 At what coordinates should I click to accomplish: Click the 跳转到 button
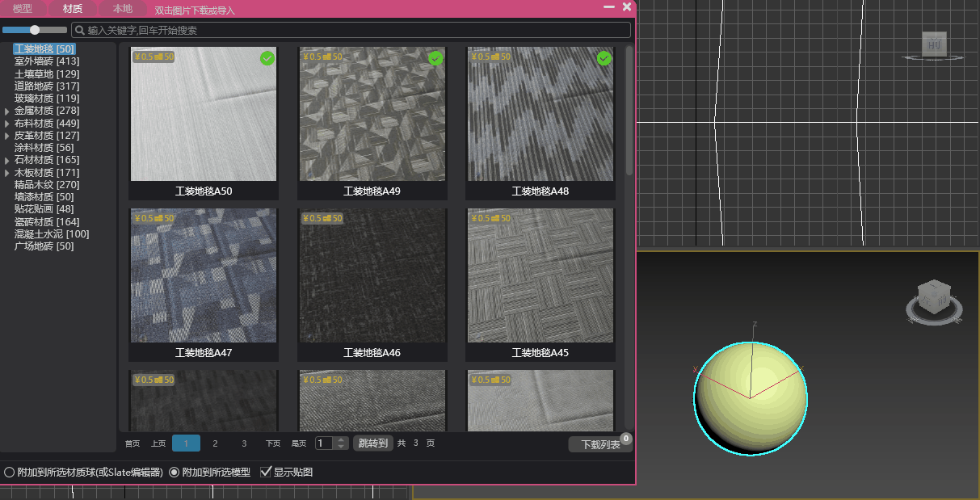click(x=372, y=443)
